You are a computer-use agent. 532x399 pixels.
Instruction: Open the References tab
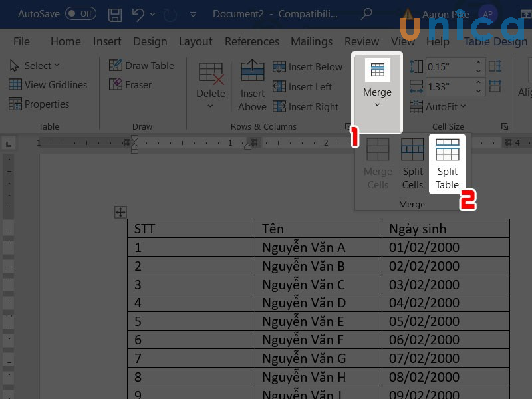tap(251, 41)
